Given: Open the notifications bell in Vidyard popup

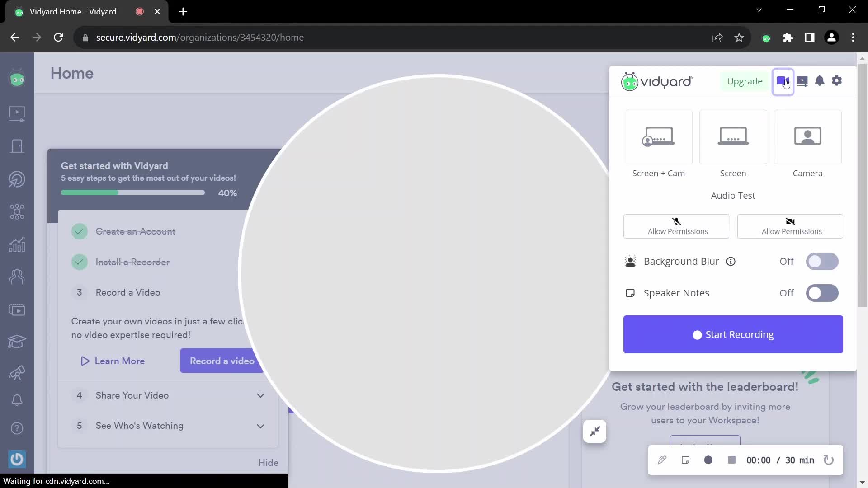Looking at the screenshot, I should 820,81.
